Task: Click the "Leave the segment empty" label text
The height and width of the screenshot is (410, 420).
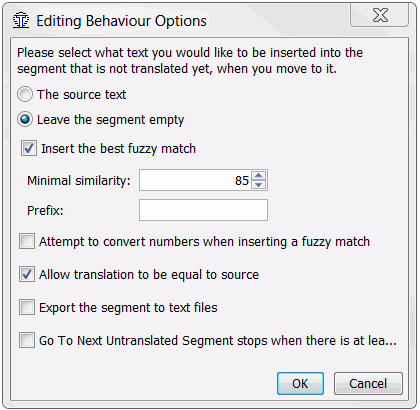Action: pyautogui.click(x=110, y=120)
